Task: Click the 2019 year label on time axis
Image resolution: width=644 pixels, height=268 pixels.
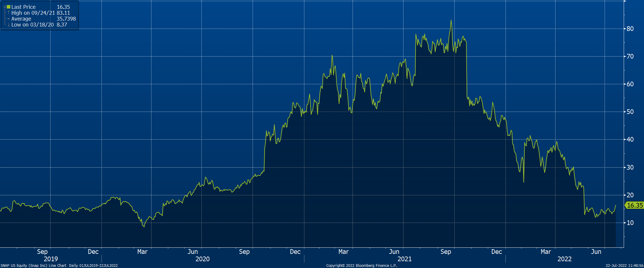Action: pyautogui.click(x=51, y=259)
